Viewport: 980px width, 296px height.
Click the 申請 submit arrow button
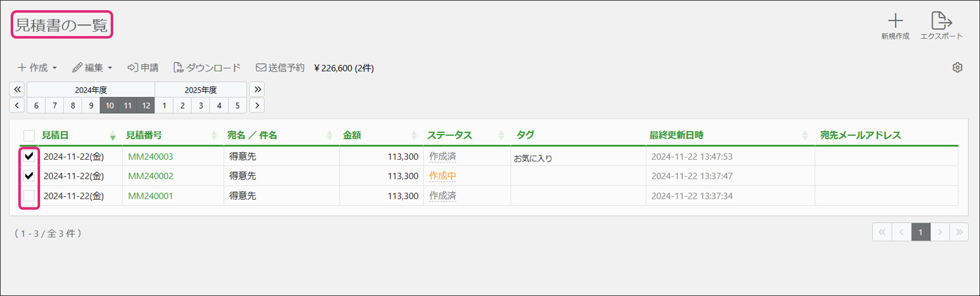(143, 68)
